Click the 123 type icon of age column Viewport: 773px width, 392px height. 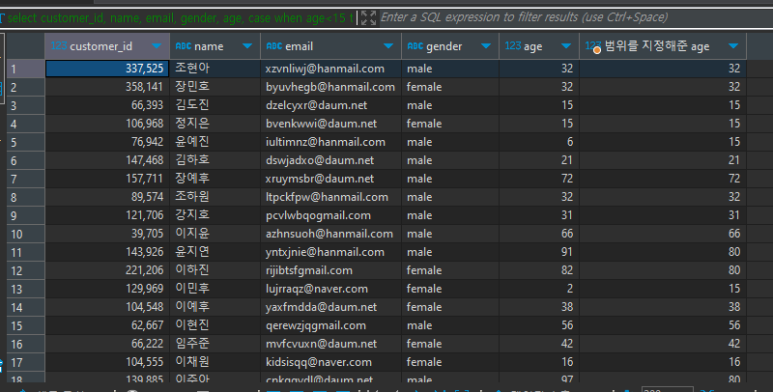coord(513,46)
